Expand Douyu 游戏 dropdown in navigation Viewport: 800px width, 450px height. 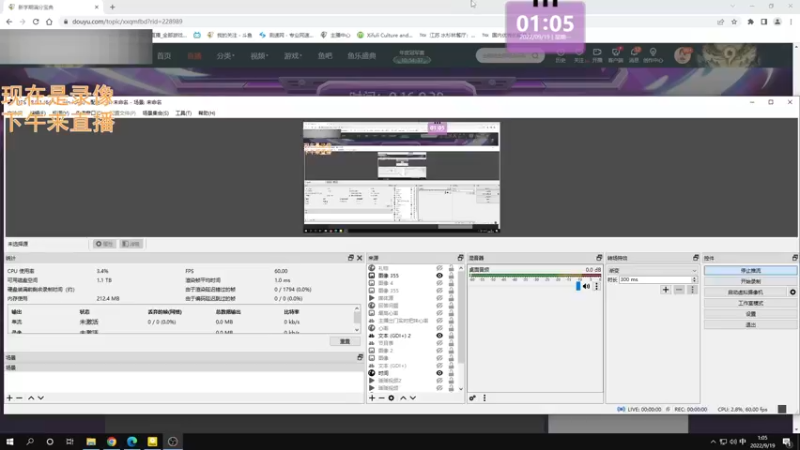coord(292,56)
